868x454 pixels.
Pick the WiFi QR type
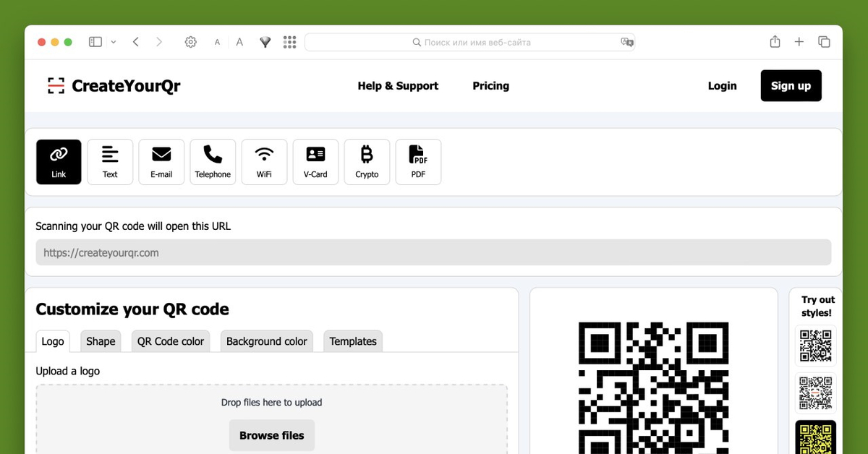264,162
